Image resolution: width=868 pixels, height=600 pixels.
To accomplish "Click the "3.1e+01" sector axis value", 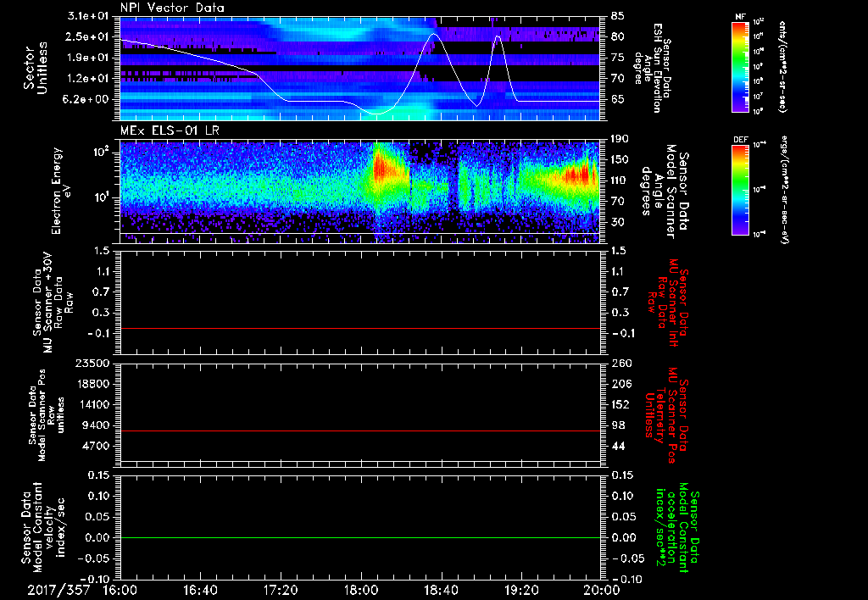I will [x=87, y=16].
